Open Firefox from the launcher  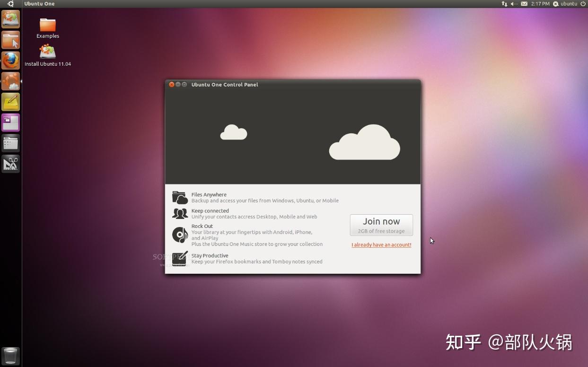[10, 60]
